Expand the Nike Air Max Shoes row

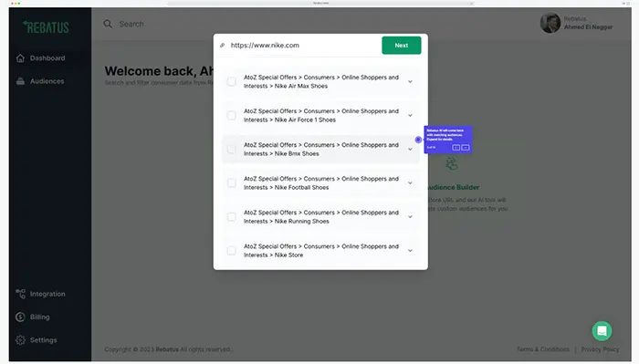click(410, 81)
